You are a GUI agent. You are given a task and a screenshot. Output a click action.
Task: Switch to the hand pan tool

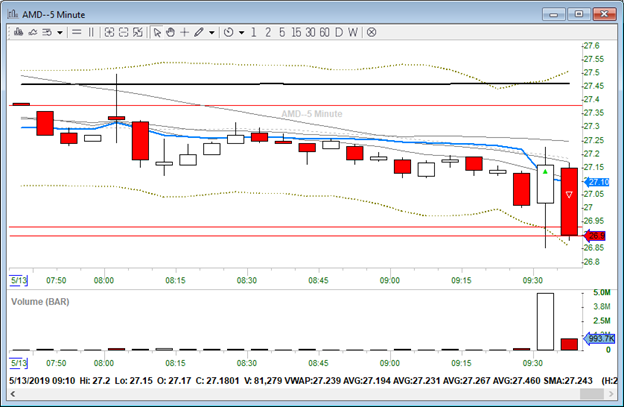[171, 32]
